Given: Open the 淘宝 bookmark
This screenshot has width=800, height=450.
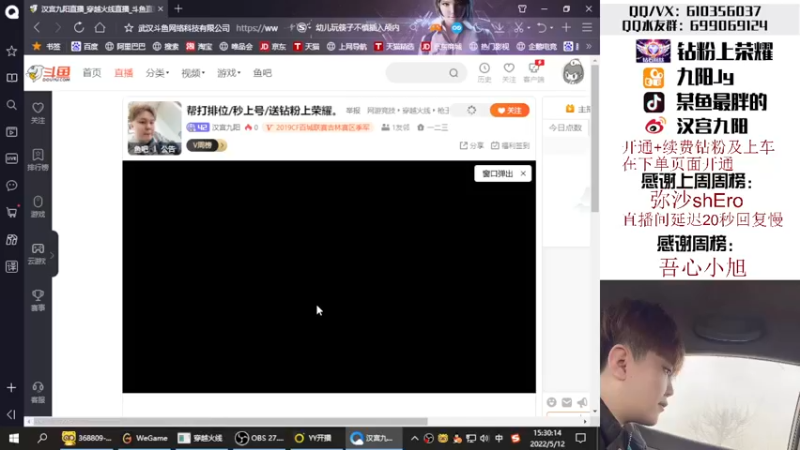Looking at the screenshot, I should (x=199, y=46).
